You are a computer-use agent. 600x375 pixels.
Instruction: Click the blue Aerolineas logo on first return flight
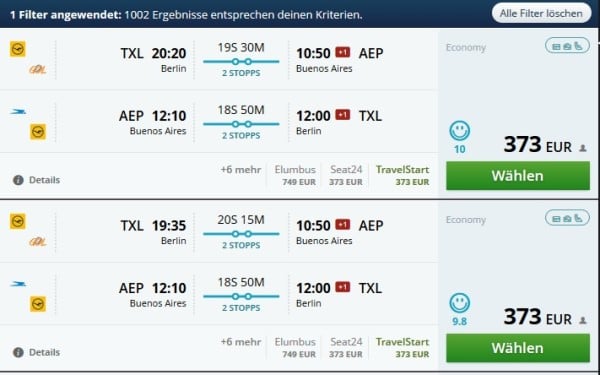(x=18, y=112)
